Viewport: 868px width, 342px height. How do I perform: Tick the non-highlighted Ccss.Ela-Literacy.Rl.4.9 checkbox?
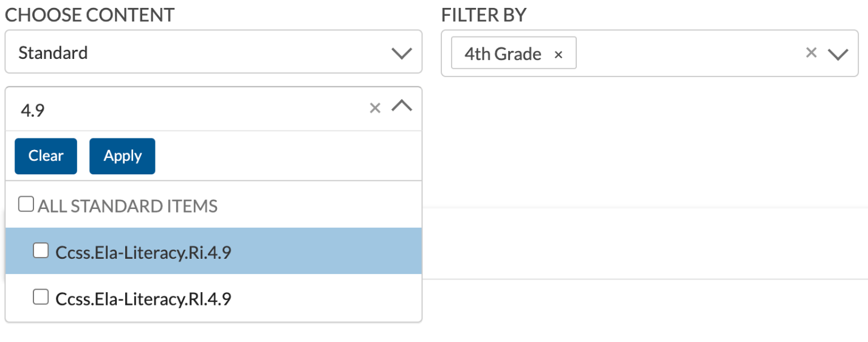pos(41,297)
